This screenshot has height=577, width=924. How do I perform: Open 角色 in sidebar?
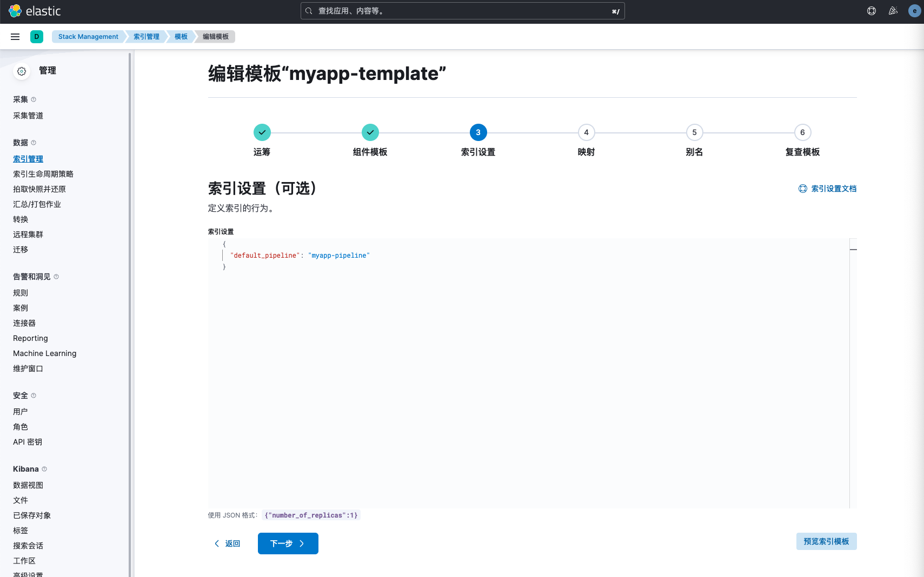point(21,427)
